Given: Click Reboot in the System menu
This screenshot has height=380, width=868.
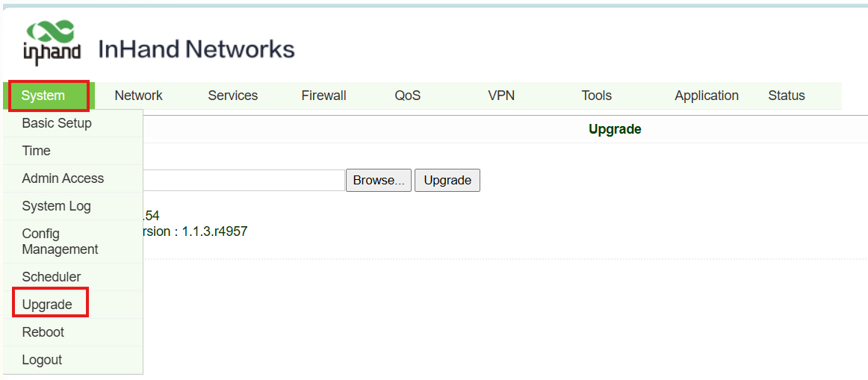Looking at the screenshot, I should [x=43, y=332].
